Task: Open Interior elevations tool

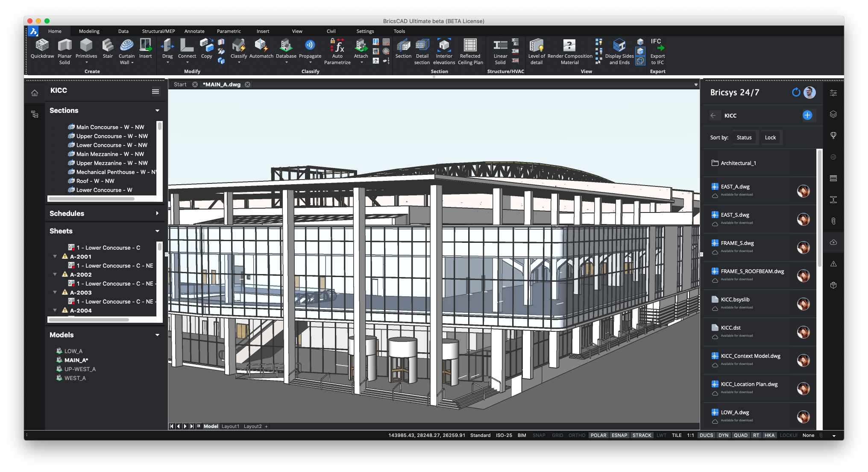Action: point(444,52)
